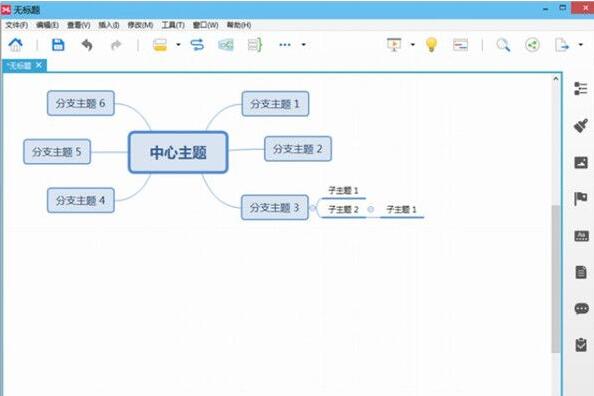Open the Gantt chart view icon
Image resolution: width=594 pixels, height=396 pixels.
tap(460, 45)
